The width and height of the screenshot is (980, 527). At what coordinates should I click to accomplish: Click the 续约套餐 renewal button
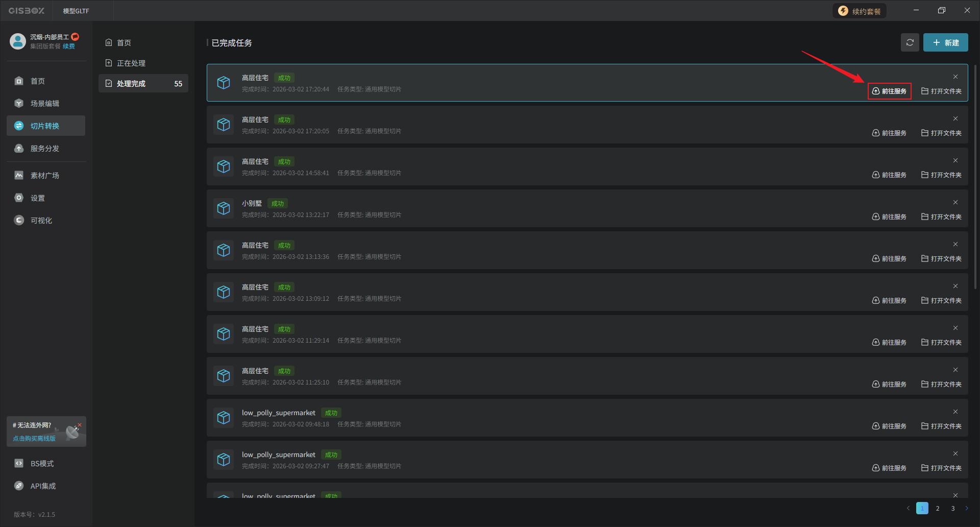pyautogui.click(x=860, y=11)
